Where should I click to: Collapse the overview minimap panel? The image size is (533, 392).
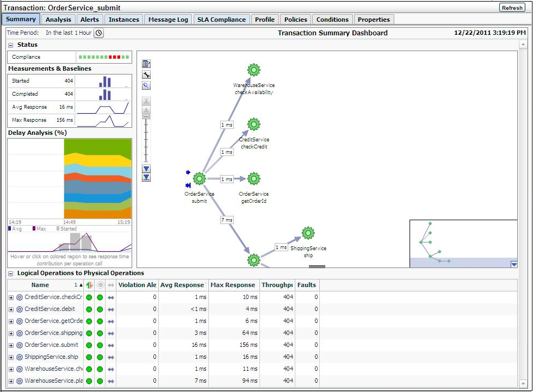(x=514, y=264)
